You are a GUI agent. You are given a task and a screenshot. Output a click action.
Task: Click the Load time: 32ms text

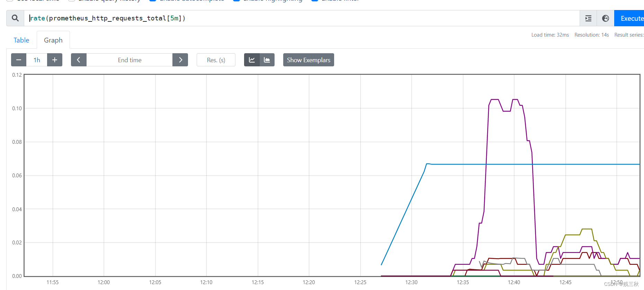(550, 35)
